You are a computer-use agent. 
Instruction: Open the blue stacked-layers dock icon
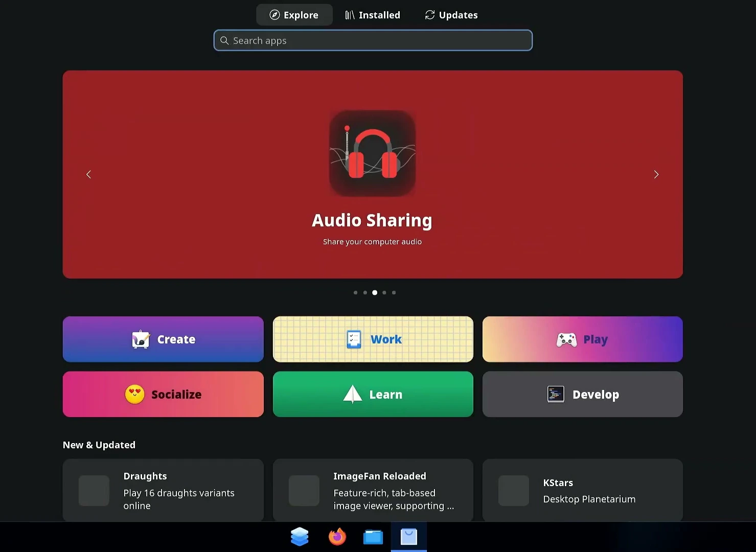tap(300, 537)
